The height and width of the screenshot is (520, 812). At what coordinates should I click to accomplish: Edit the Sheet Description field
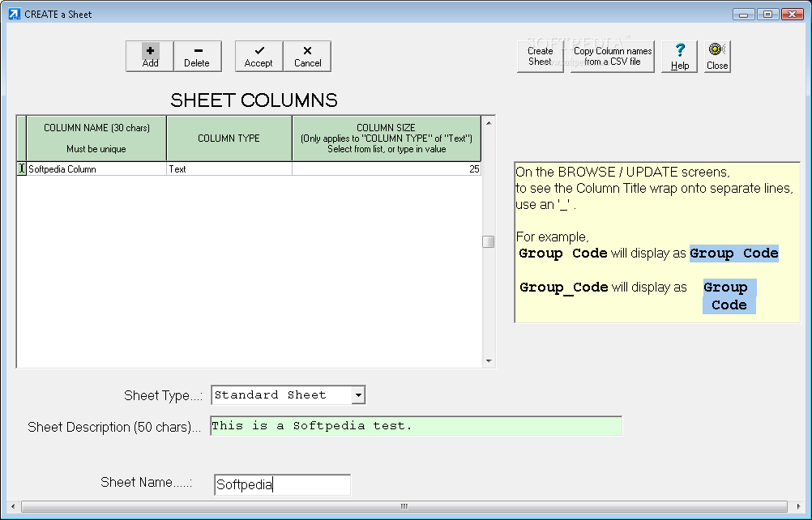coord(416,426)
